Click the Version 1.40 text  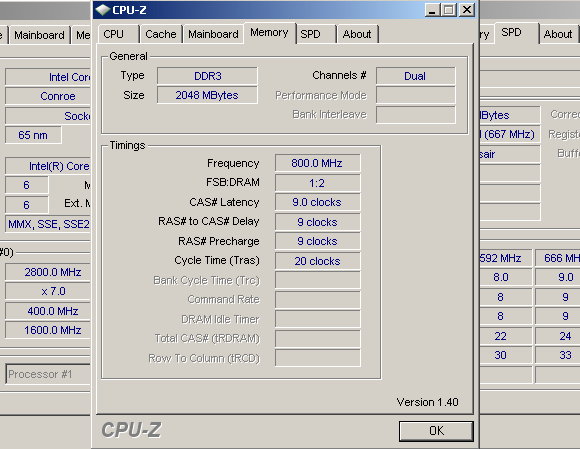(x=427, y=402)
